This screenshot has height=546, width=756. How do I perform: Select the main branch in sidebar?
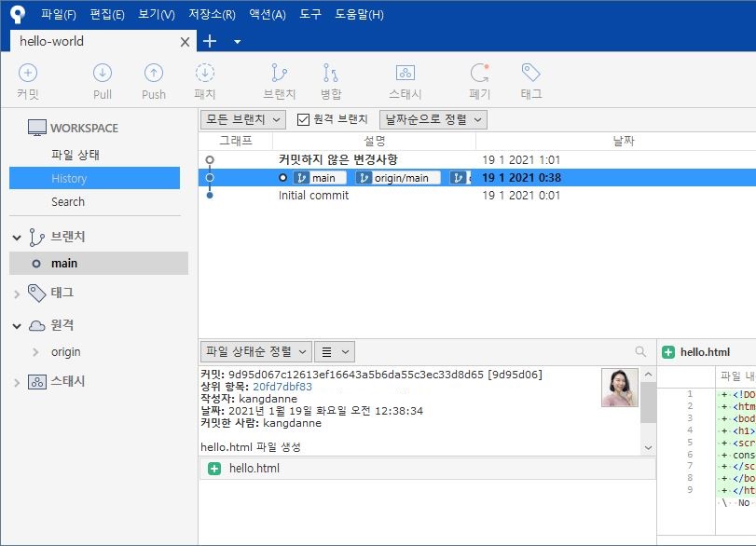99,263
